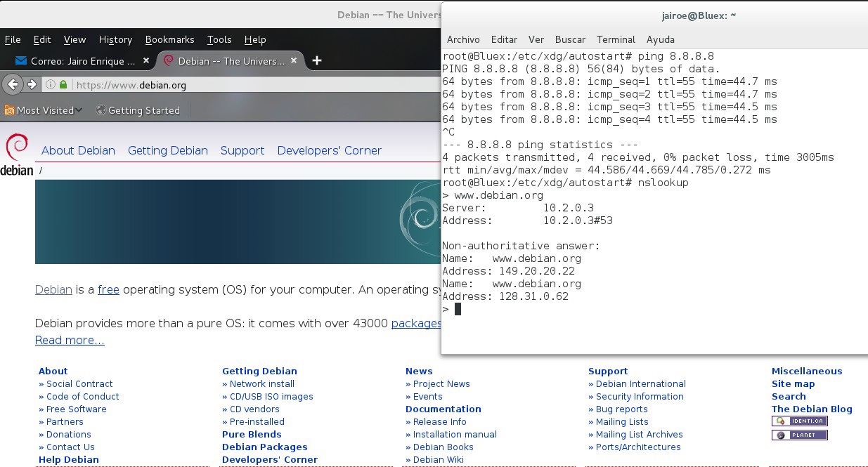Close the Correo mail tab

coord(146,61)
